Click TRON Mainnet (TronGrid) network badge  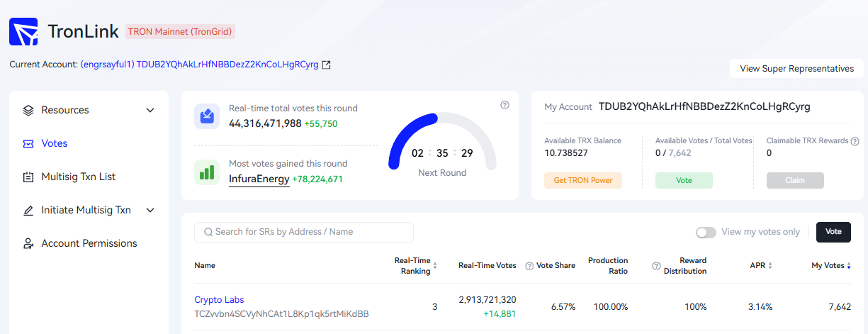pos(180,31)
